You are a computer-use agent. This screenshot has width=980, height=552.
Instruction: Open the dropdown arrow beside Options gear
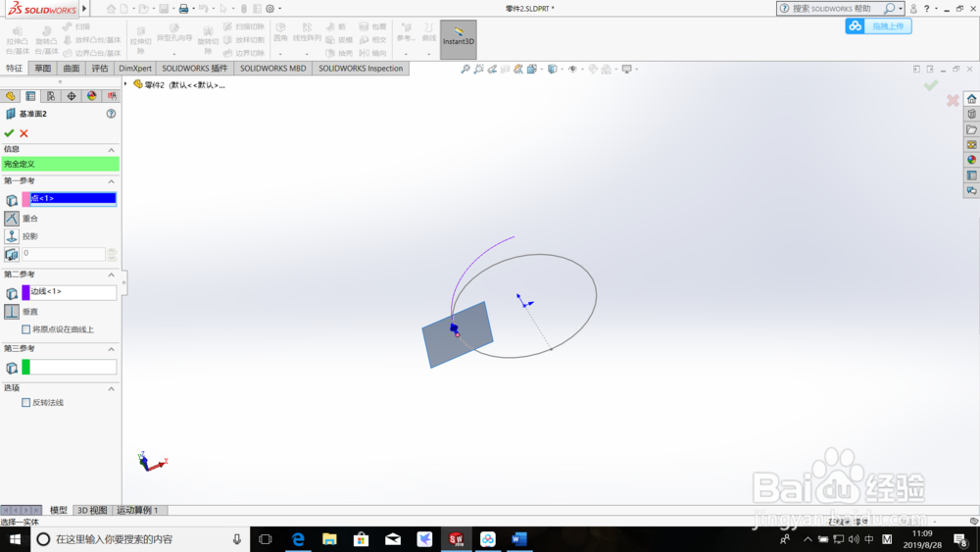[x=280, y=9]
